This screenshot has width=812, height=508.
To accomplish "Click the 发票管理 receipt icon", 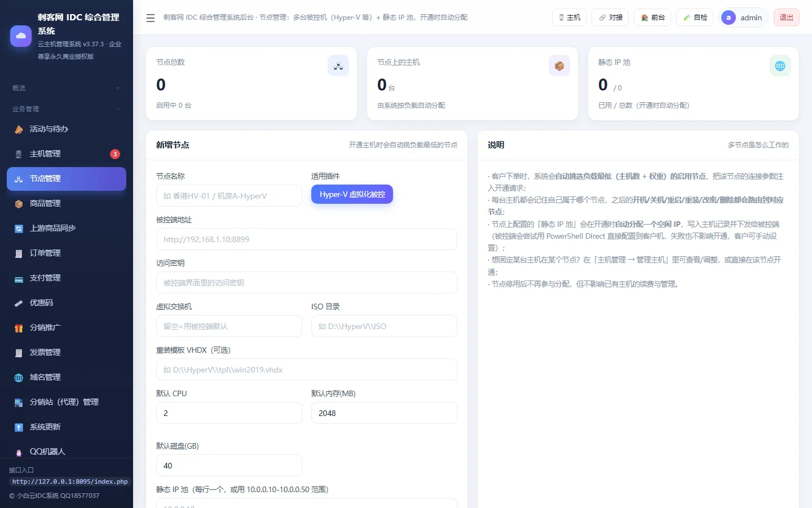I will 19,353.
